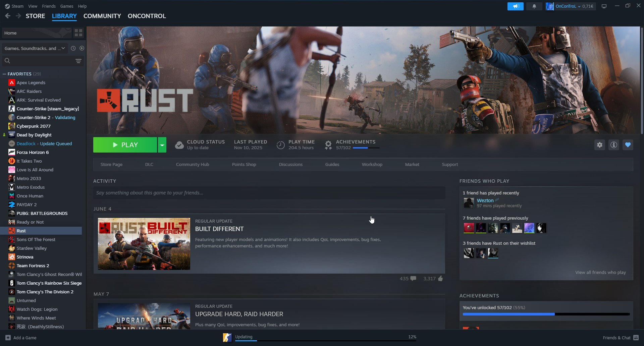
Task: Click the Apex Legends game icon
Action: [x=12, y=82]
